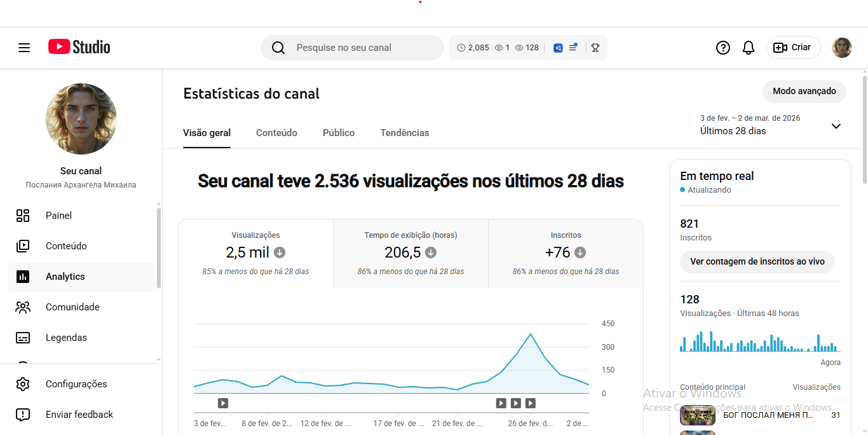Switch to the Público tab
Screen dimensions: 868x435
pyautogui.click(x=339, y=132)
